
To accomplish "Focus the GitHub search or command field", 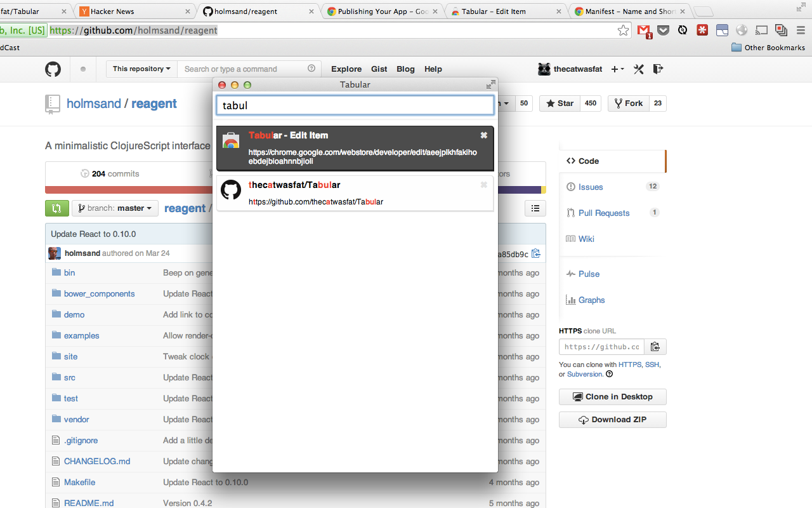I will 249,69.
